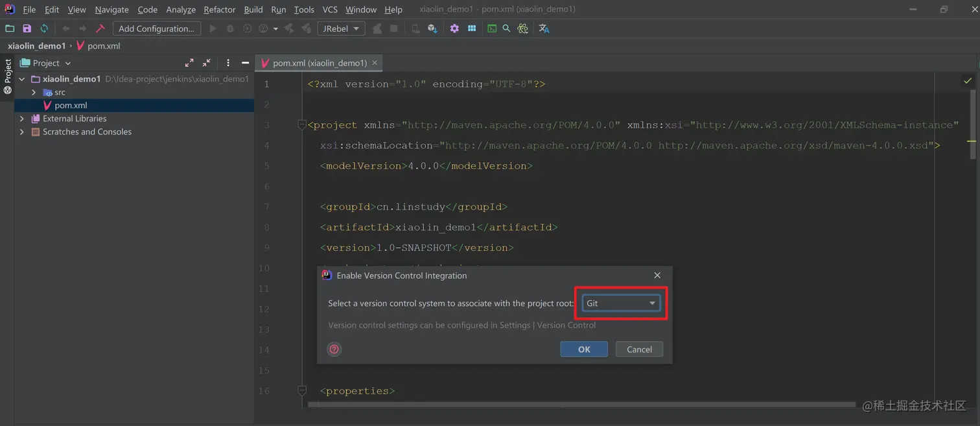Click xiaolin_demo1 in breadcrumb bar
The width and height of the screenshot is (980, 426).
36,46
